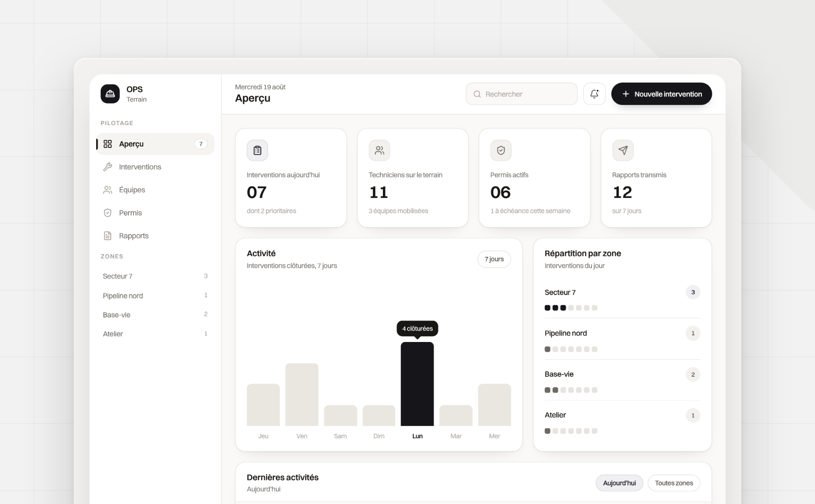
Task: Click the Rapports transmis value 12
Action: tap(622, 192)
